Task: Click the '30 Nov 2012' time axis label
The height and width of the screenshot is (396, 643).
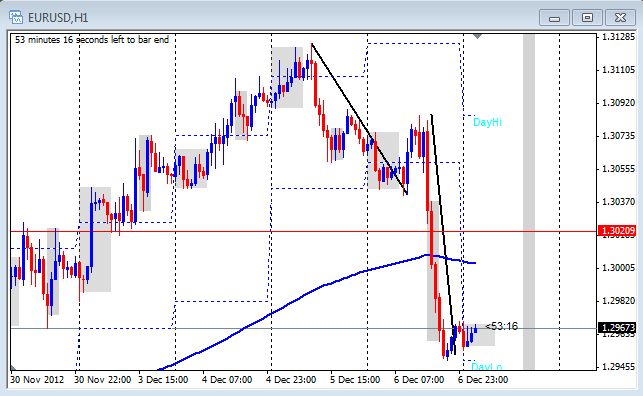Action: (x=37, y=380)
